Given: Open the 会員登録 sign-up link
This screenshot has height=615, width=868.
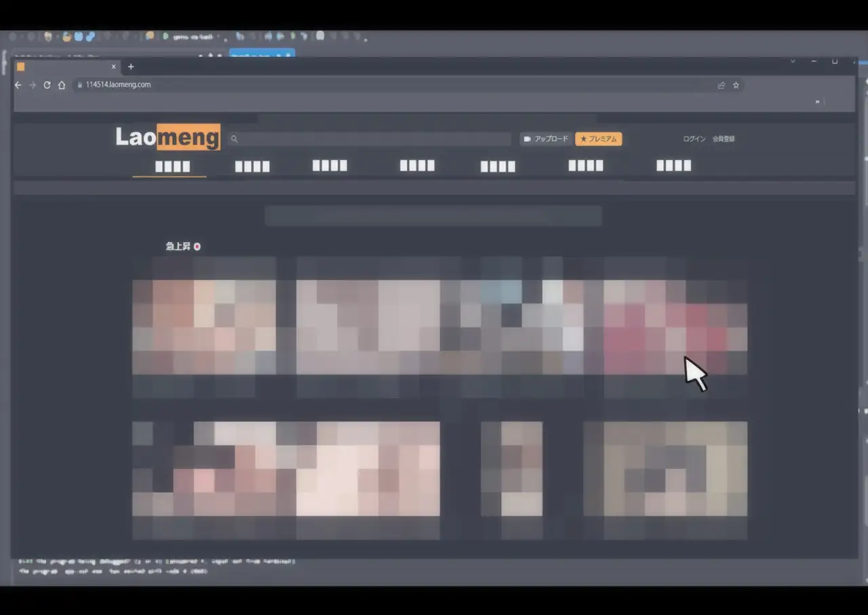Looking at the screenshot, I should coord(723,139).
